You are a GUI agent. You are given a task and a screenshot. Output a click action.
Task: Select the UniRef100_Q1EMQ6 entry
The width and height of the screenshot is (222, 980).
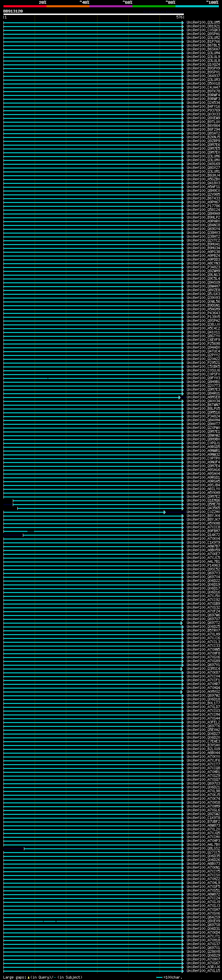click(x=203, y=501)
